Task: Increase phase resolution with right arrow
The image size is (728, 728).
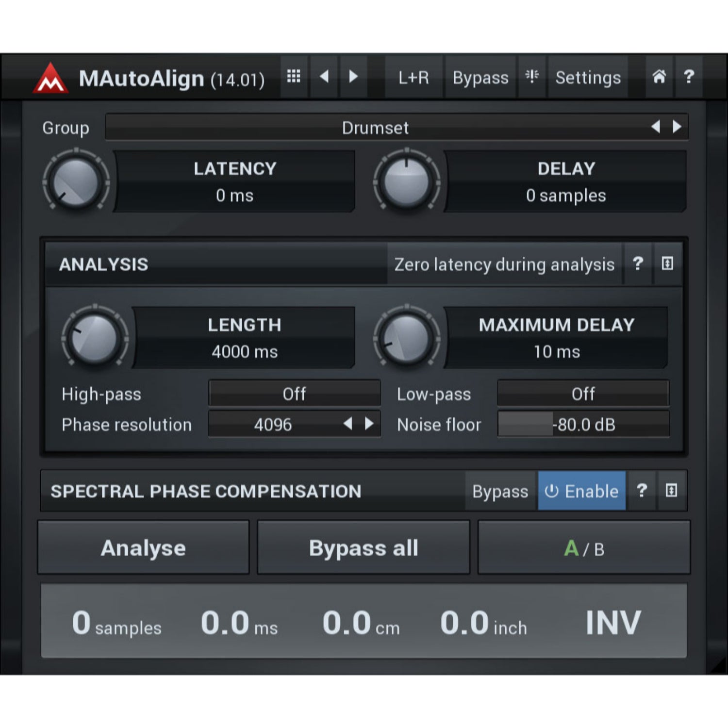Action: [x=369, y=424]
